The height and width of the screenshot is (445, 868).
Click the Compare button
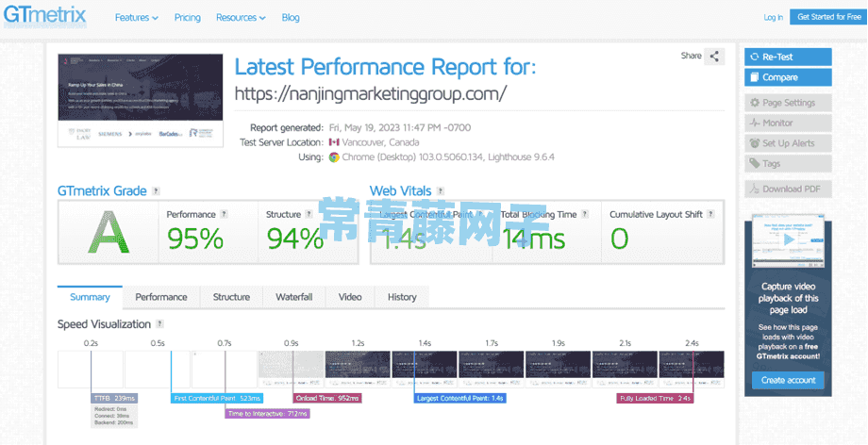(788, 77)
